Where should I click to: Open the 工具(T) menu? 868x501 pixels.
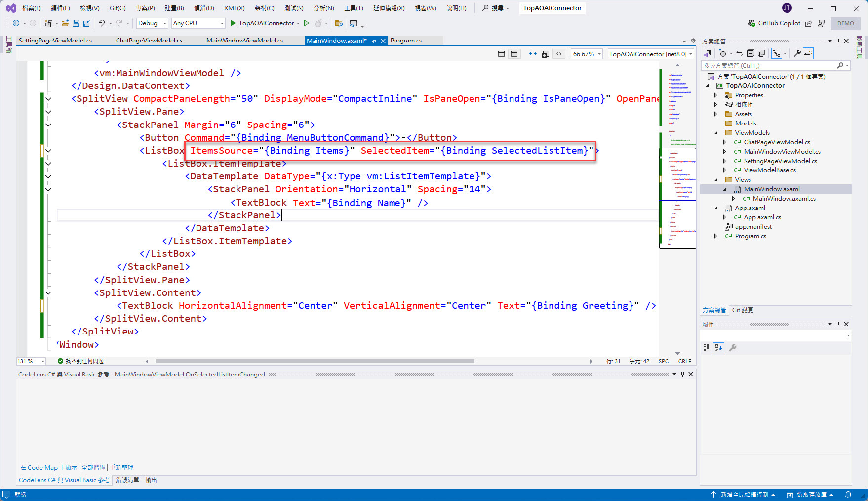point(354,8)
